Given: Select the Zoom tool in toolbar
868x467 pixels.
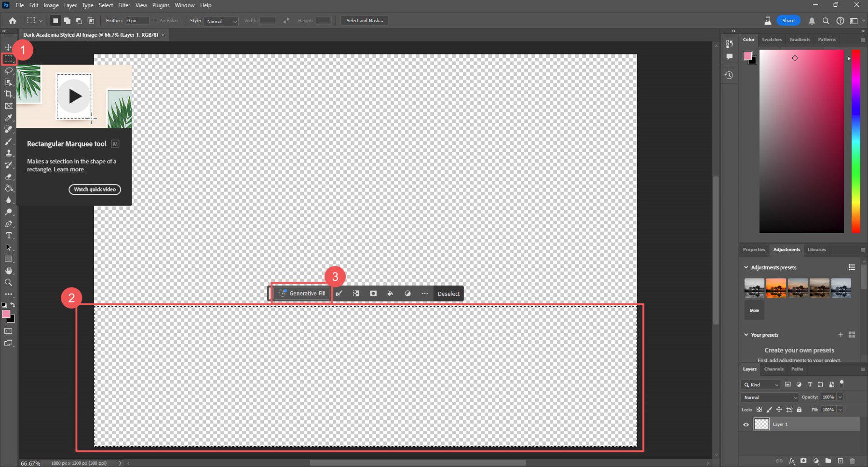Looking at the screenshot, I should [x=9, y=283].
